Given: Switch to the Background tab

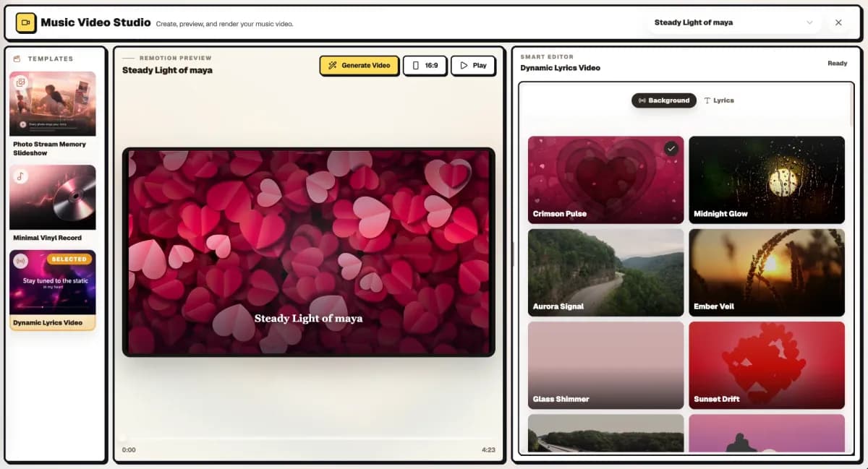Looking at the screenshot, I should point(664,100).
